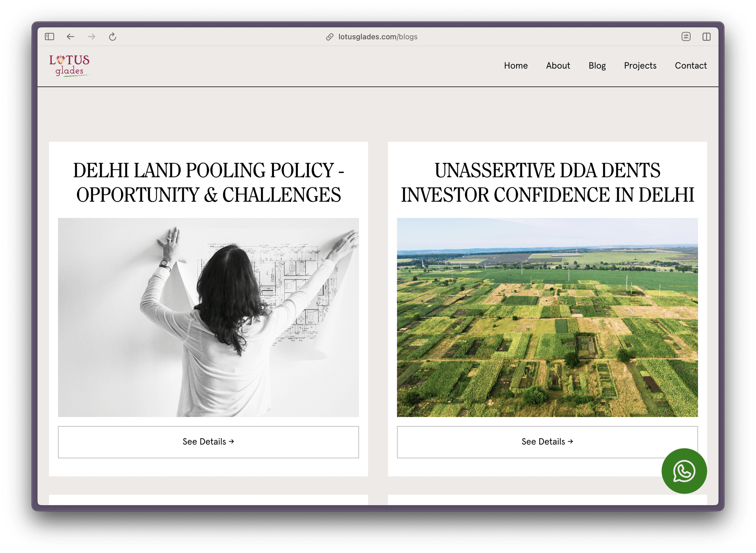Reload the page with the refresh icon
Screen dimensions: 756x553
click(x=113, y=37)
